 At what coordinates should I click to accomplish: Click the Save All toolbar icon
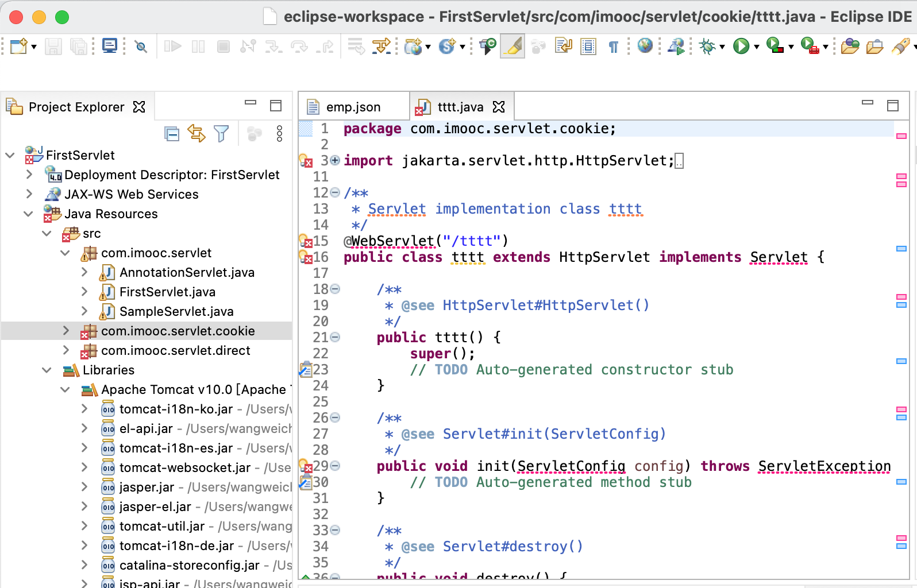pos(78,46)
